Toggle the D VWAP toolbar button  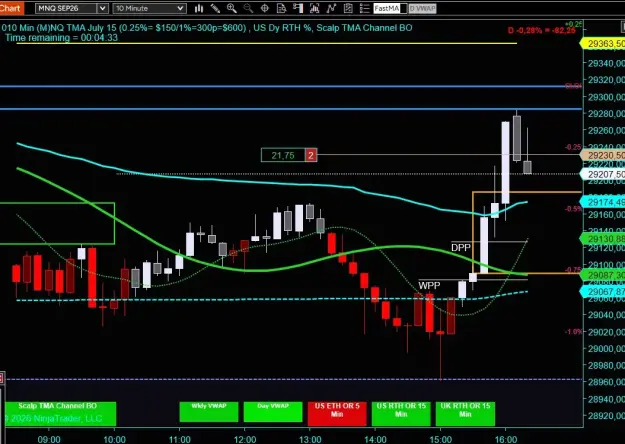pos(423,8)
